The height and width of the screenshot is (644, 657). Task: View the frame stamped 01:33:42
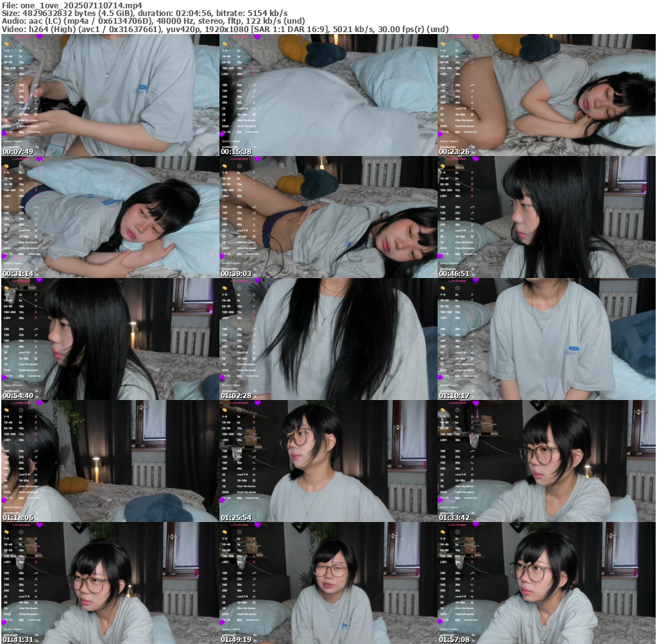pos(547,461)
